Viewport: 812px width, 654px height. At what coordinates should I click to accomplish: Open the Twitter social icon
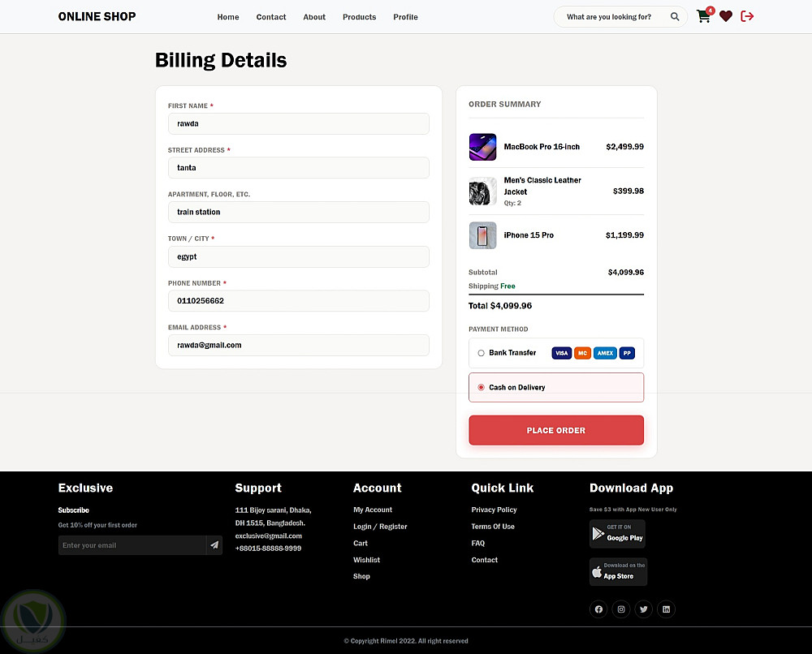pyautogui.click(x=644, y=609)
